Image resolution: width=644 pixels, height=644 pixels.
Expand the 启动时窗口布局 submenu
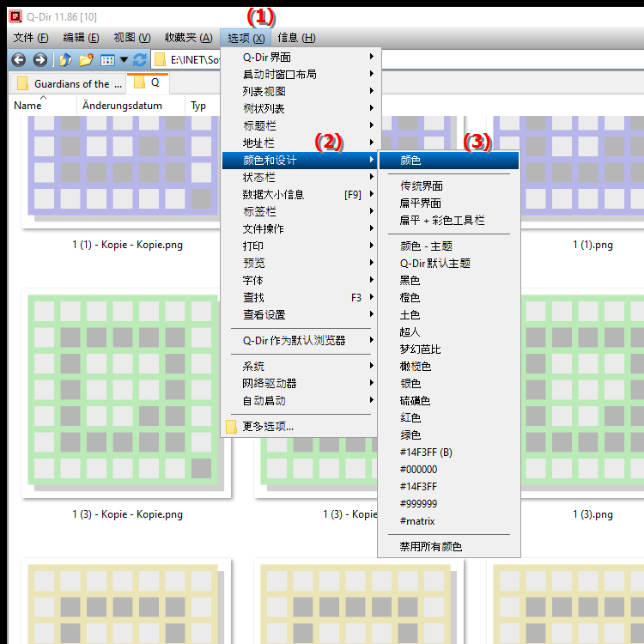coord(299,75)
